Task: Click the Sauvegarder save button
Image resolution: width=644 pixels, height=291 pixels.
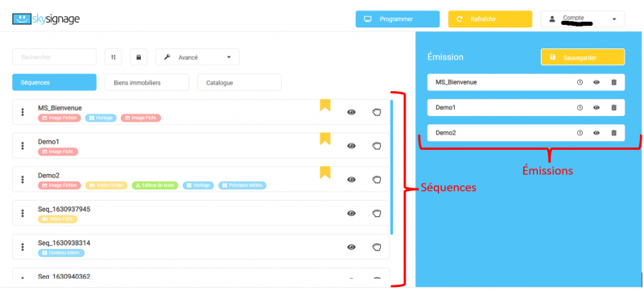Action: pos(582,57)
